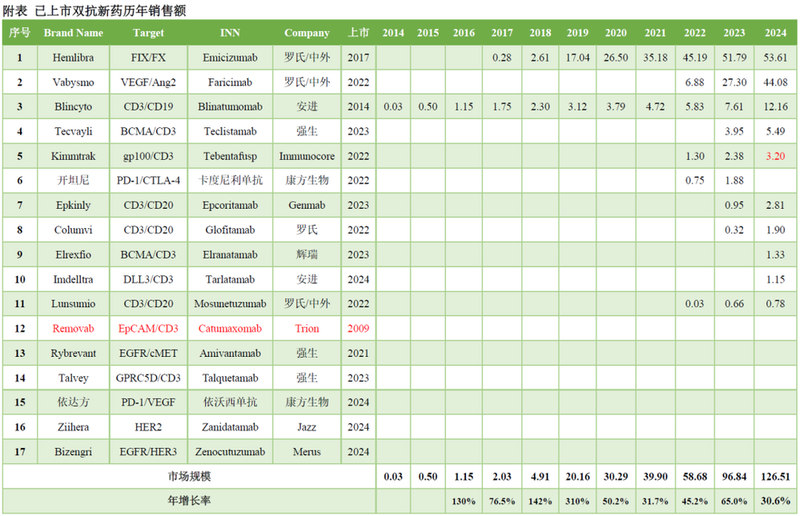Click the FIX/FX target cell
800x516 pixels.
click(148, 58)
